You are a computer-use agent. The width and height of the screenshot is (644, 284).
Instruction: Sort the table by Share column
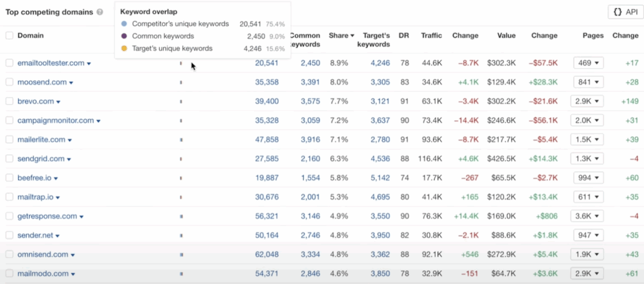coord(341,36)
